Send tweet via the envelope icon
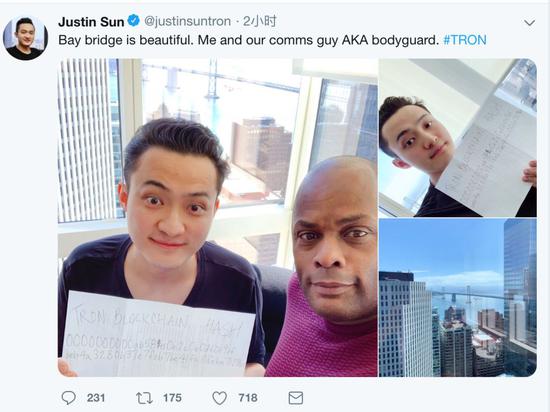This screenshot has width=550, height=412. [x=296, y=398]
